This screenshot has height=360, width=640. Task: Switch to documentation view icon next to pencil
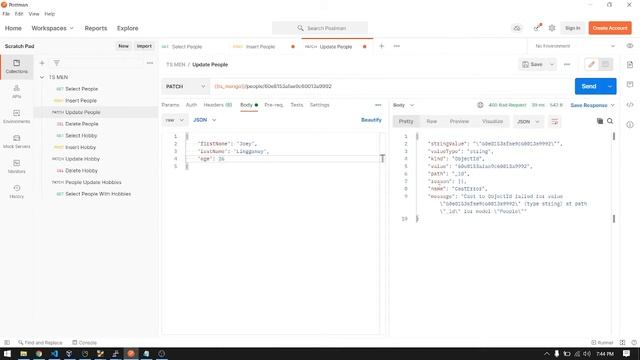point(605,64)
